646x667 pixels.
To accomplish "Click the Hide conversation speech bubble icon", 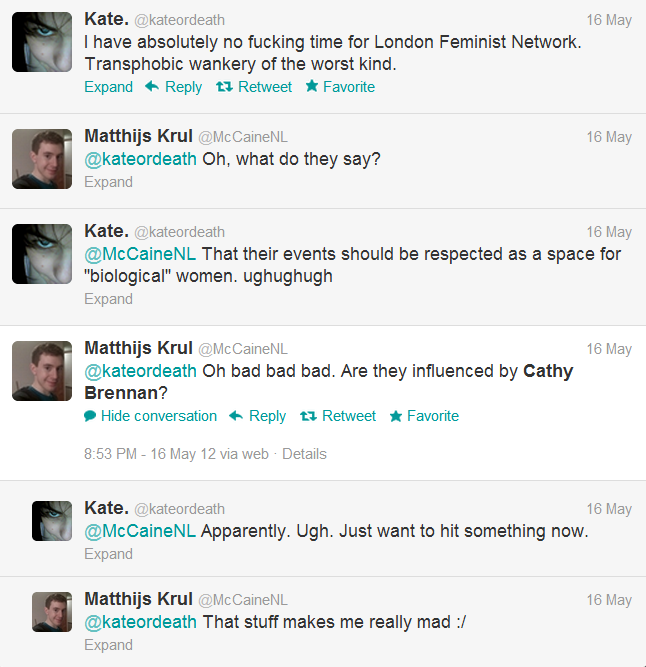I will click(x=90, y=416).
